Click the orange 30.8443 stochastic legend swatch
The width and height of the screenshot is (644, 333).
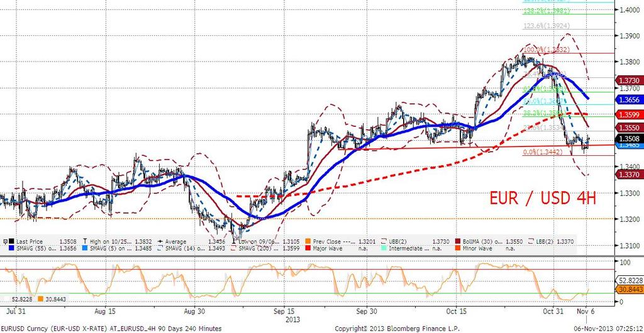pyautogui.click(x=40, y=298)
